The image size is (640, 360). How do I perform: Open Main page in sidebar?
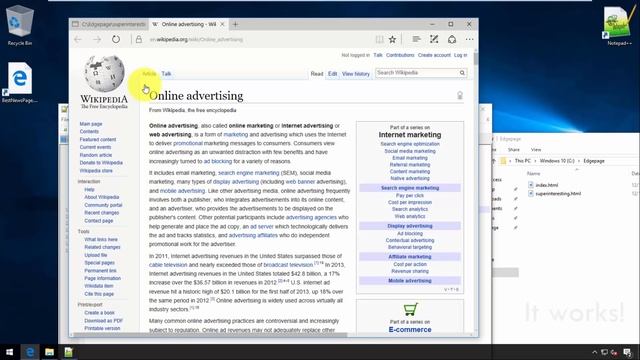coord(91,124)
